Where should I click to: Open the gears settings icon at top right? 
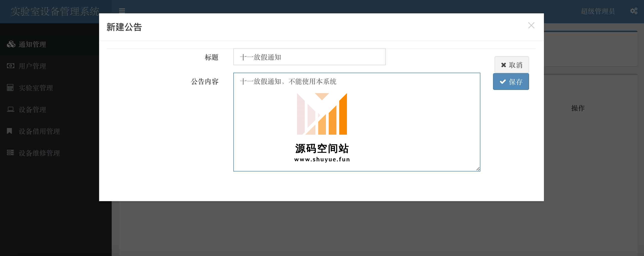tap(634, 11)
